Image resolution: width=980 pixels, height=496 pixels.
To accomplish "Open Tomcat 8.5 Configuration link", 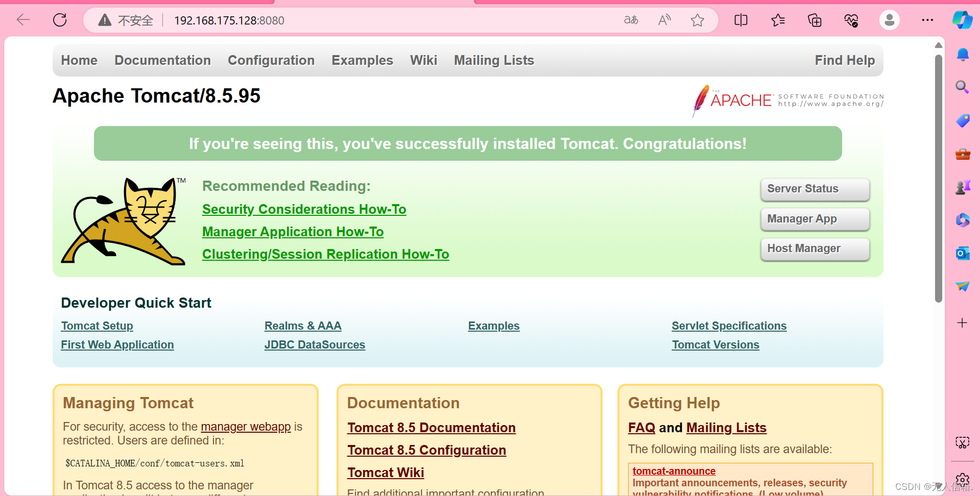I will point(427,450).
